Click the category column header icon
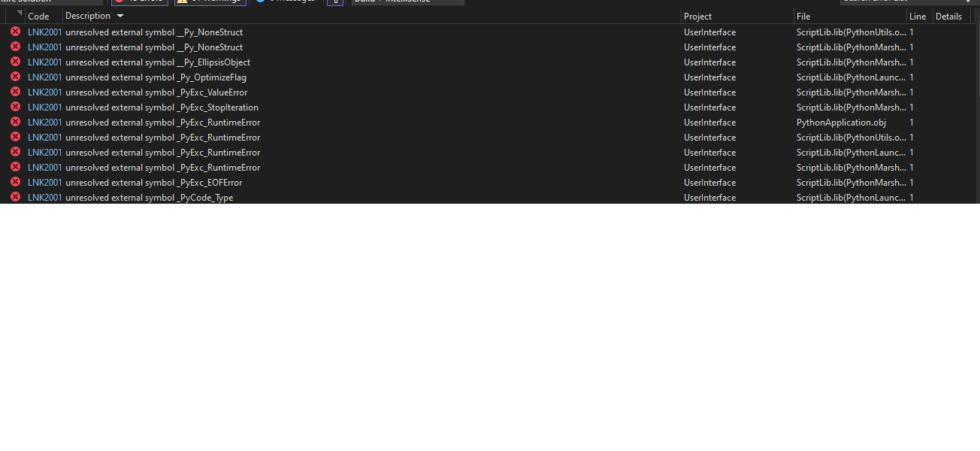The height and width of the screenshot is (451, 980). pyautogui.click(x=19, y=15)
